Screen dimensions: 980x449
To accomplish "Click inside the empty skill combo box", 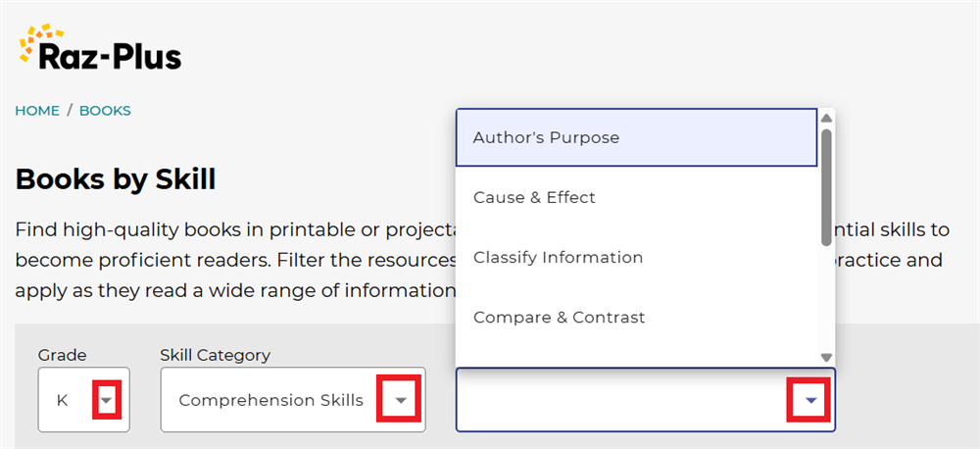I will [x=617, y=400].
